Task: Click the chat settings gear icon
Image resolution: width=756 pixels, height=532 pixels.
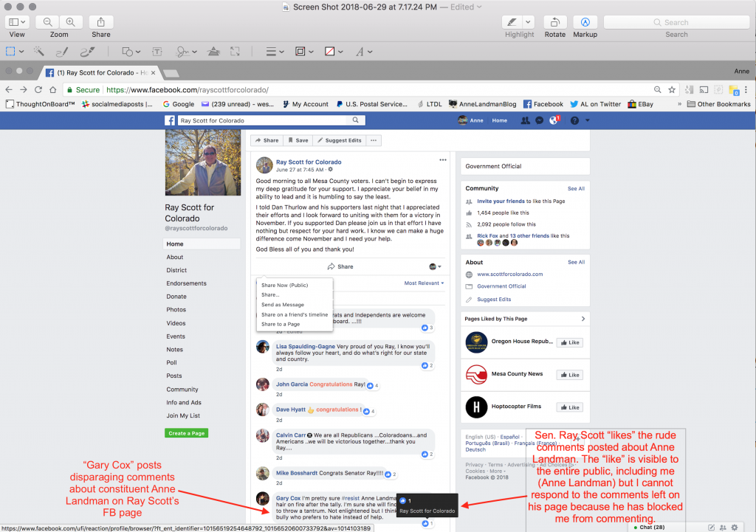Action: click(735, 528)
